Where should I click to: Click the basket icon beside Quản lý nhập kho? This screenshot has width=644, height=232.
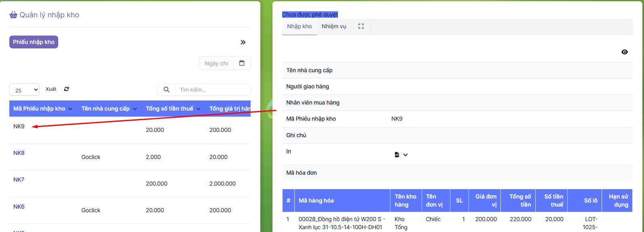[x=13, y=15]
